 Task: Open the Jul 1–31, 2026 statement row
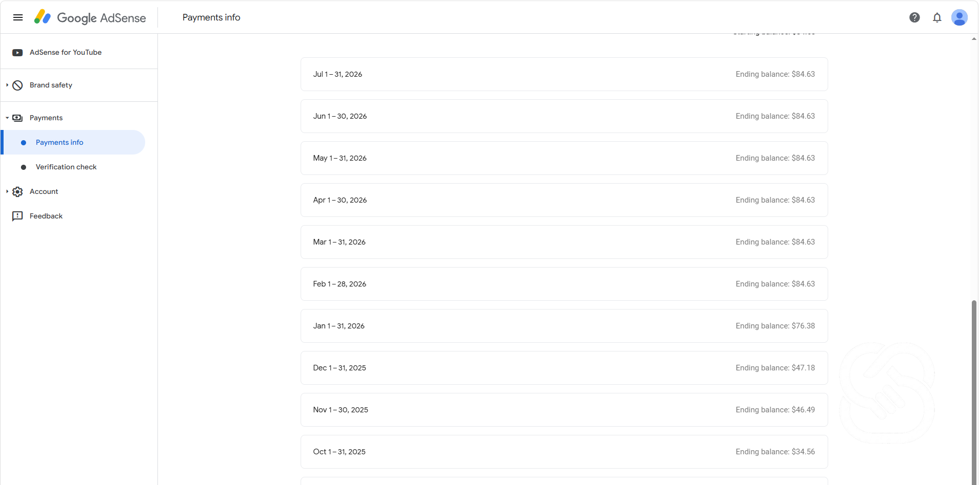(564, 74)
